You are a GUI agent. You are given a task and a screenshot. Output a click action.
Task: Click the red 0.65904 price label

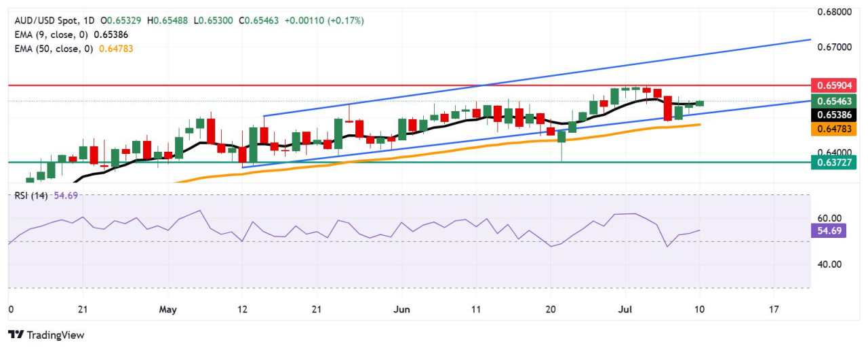pos(835,85)
